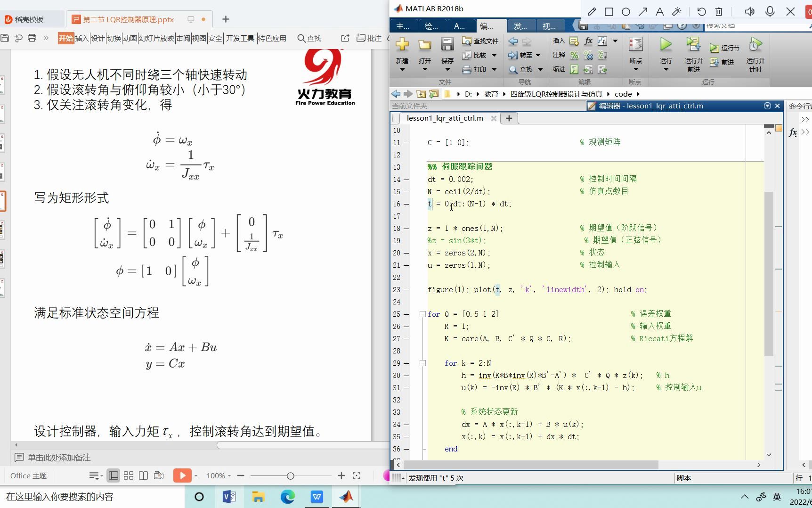
Task: Collapse the for k loop code fold
Action: (422, 363)
